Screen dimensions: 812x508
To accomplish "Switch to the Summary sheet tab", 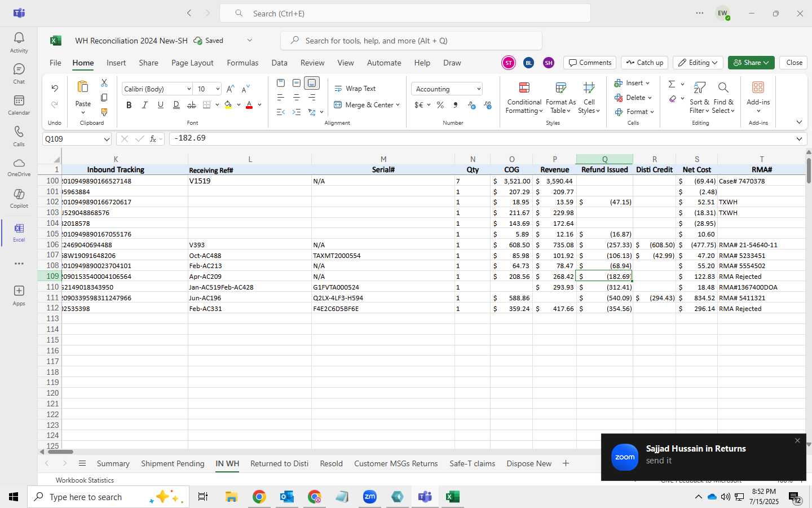I will click(x=113, y=463).
